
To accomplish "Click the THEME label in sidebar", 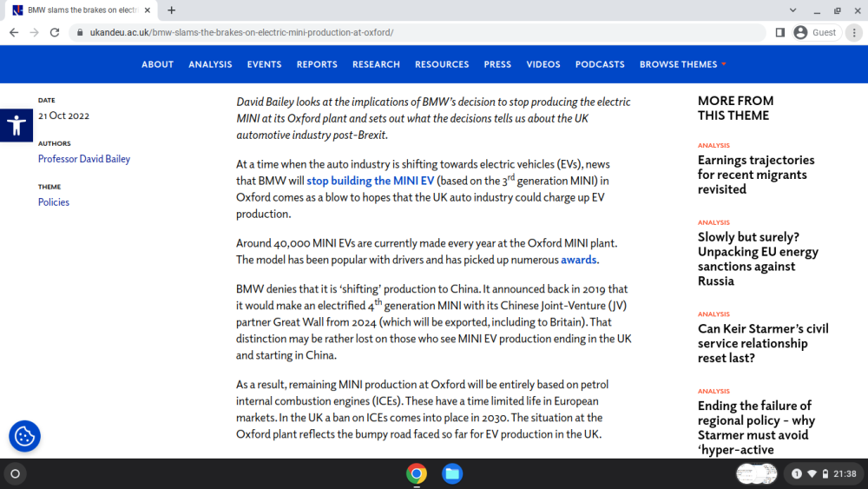I will [49, 187].
